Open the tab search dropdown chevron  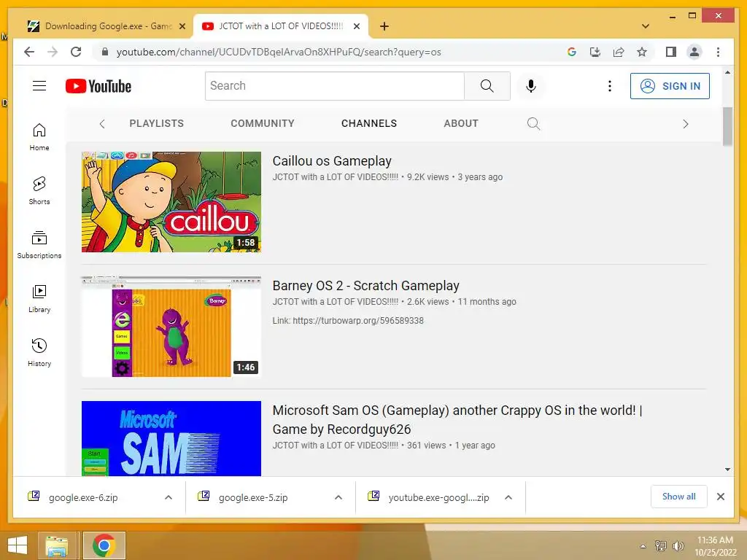646,26
